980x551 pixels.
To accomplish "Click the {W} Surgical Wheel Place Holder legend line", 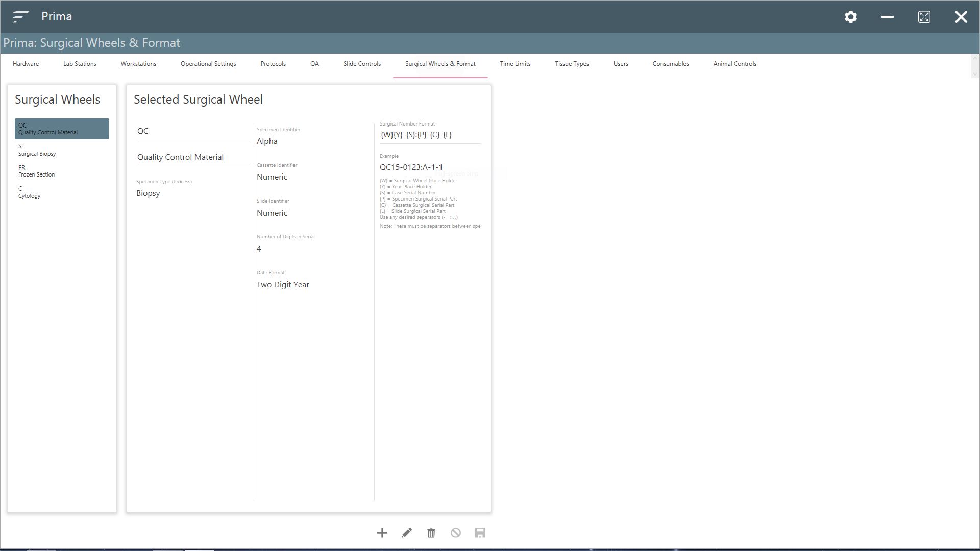I will pos(419,181).
